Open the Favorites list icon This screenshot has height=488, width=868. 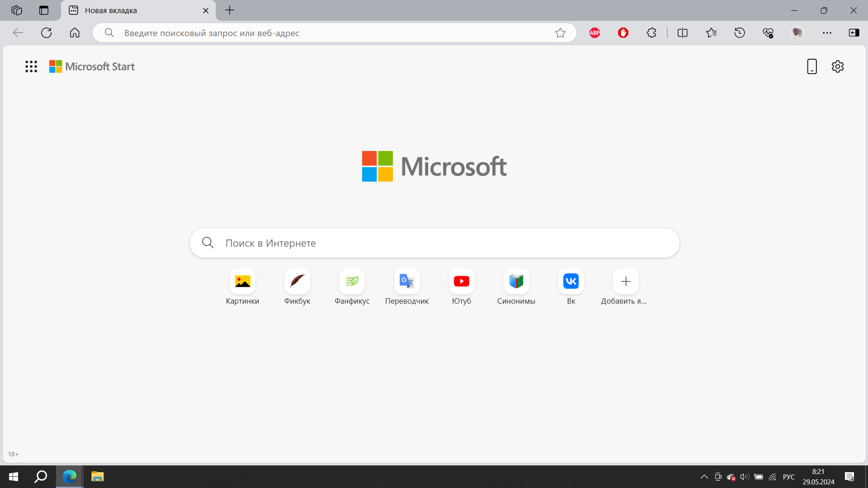[x=711, y=33]
